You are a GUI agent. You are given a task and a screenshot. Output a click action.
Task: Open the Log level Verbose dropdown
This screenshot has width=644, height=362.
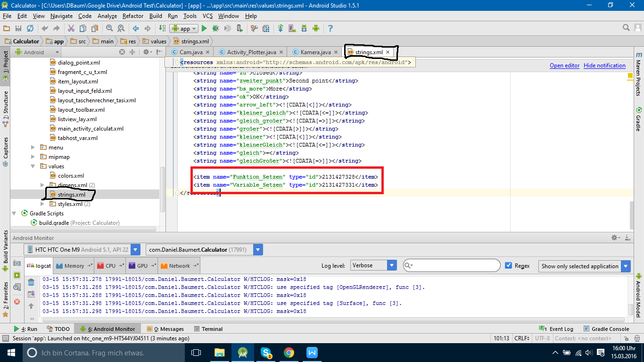pos(372,265)
